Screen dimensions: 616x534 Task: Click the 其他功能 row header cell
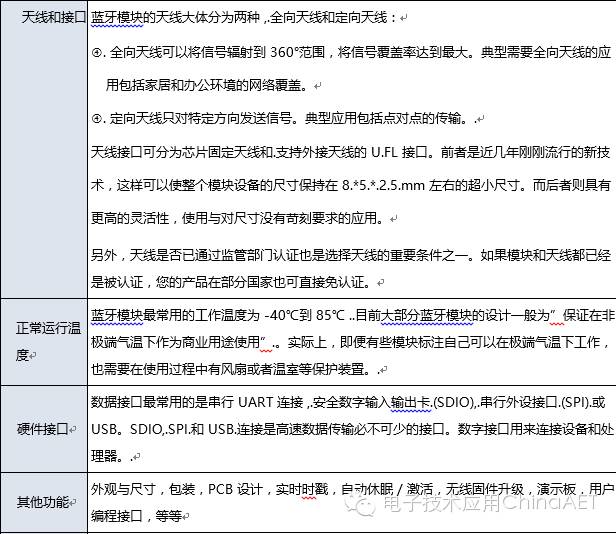tap(44, 503)
